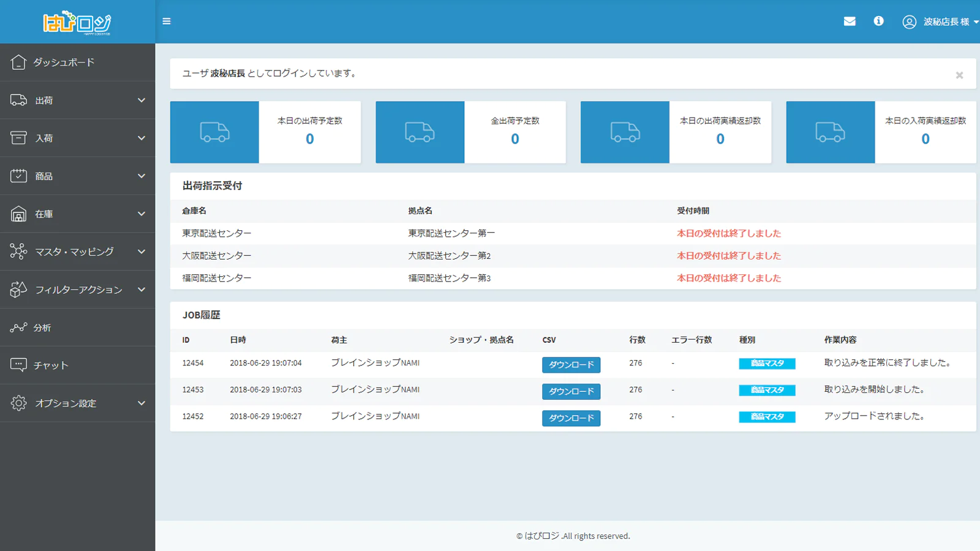Dismiss the login notification banner
The height and width of the screenshot is (551, 980).
coord(959,75)
